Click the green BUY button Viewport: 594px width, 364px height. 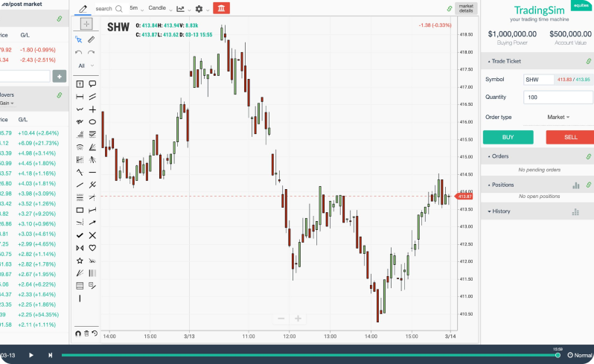(508, 137)
